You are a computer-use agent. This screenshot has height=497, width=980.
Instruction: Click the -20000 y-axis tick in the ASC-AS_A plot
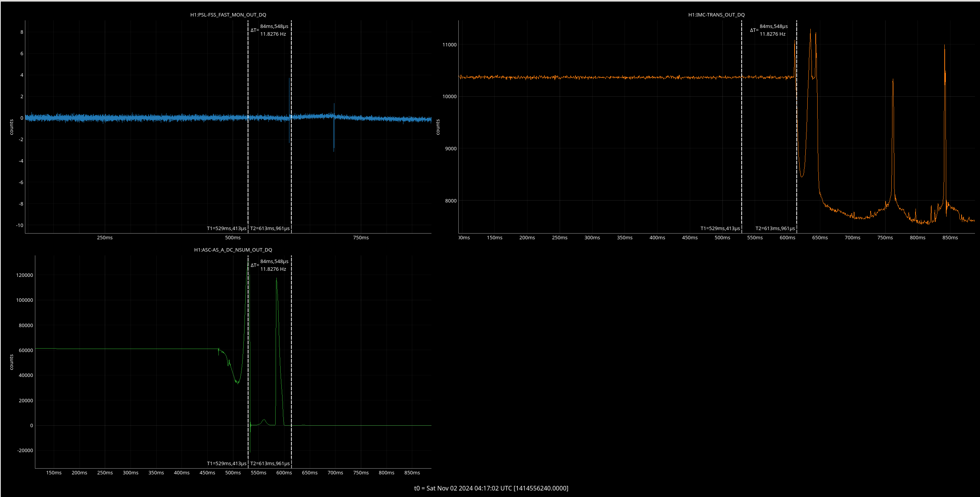coord(25,450)
